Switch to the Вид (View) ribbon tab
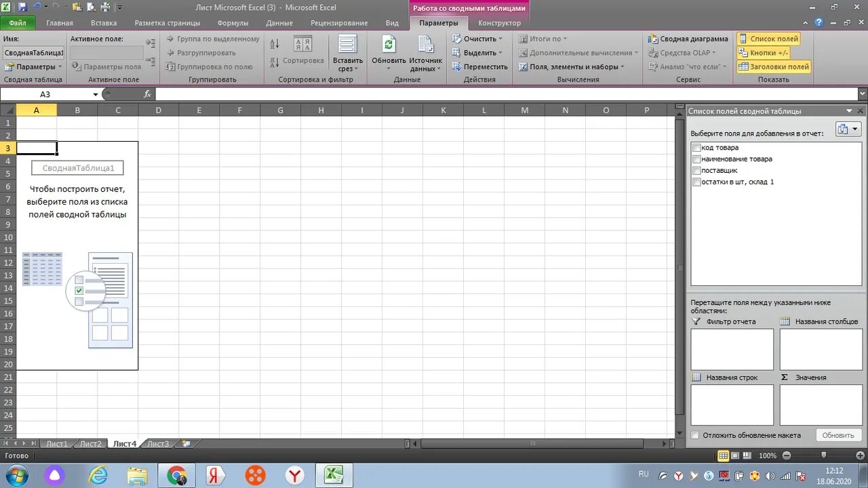 (392, 23)
